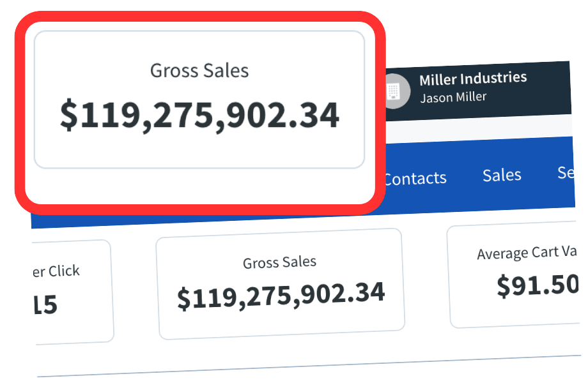Click the large $119,275,902.34 figure in callout
The image size is (588, 383).
pos(199,115)
